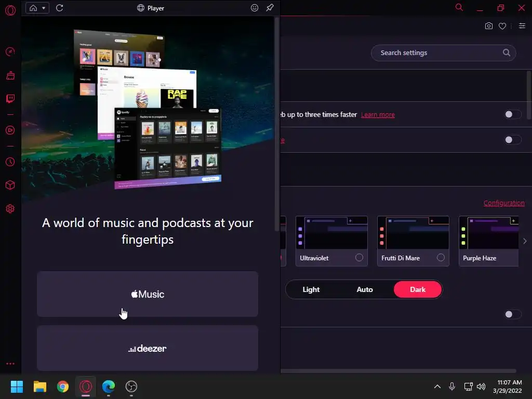Open volume control in system tray
Viewport: 532px width, 399px height.
[481, 387]
